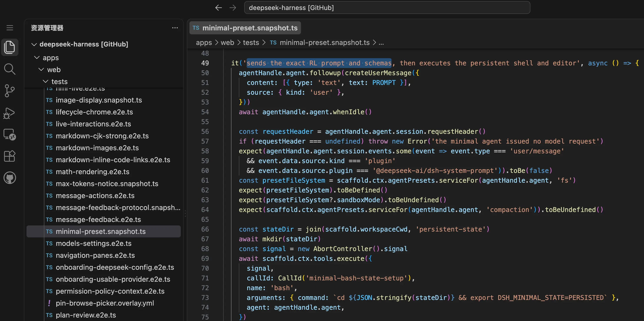Screen dimensions: 644x321
Task: Click the web breadcrumb segment
Action: 227,43
